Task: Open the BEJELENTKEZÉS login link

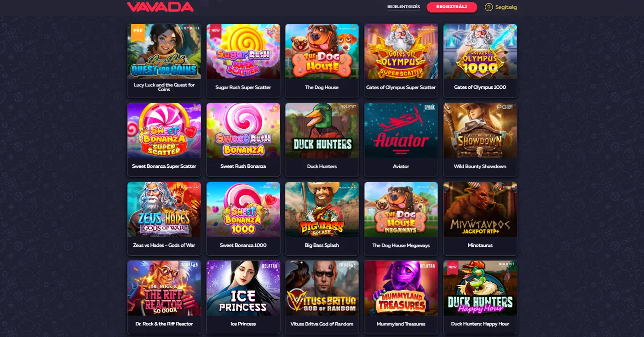Action: click(403, 7)
